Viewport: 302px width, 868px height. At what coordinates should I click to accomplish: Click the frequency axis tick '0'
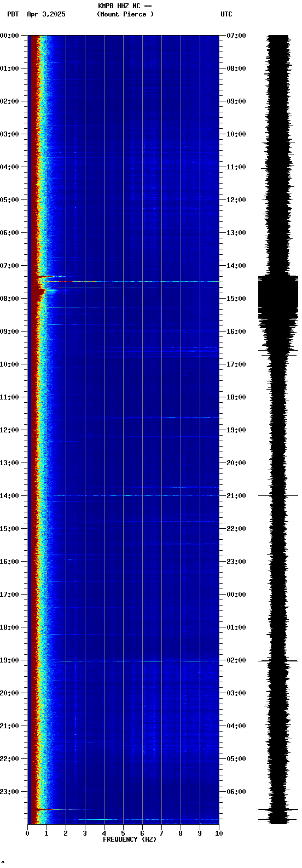click(27, 833)
